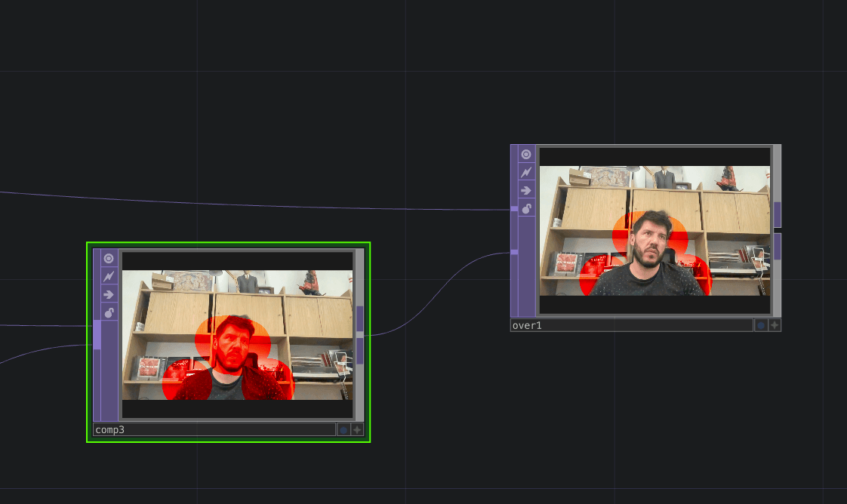The width and height of the screenshot is (847, 504).
Task: Click the over1 node name label
Action: pos(631,326)
